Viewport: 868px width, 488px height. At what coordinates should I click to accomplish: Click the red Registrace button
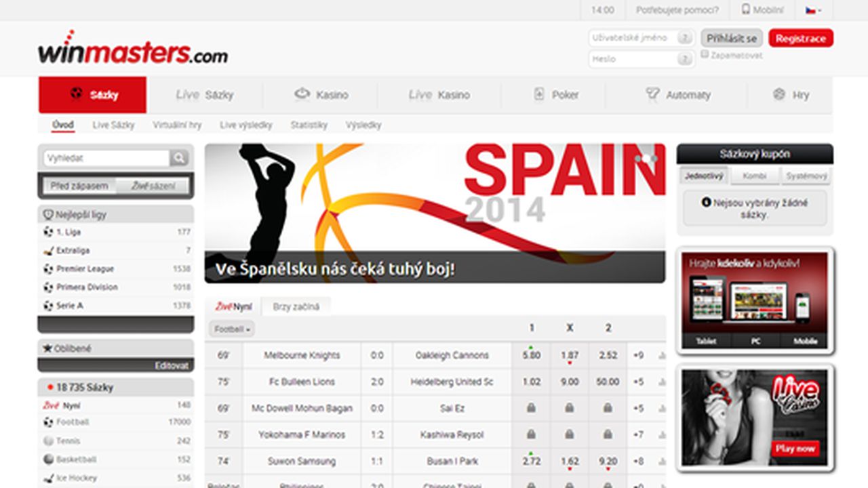[x=800, y=39]
